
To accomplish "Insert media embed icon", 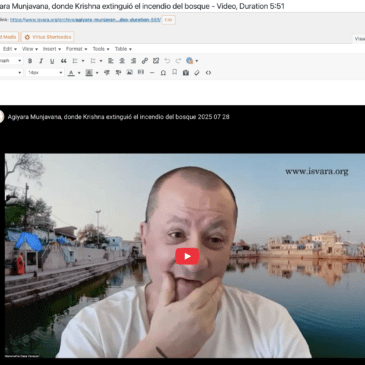I will point(141,72).
